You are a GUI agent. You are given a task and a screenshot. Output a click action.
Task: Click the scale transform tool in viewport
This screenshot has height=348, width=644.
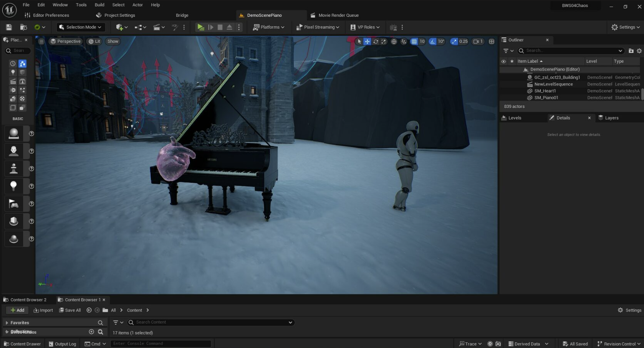point(384,41)
